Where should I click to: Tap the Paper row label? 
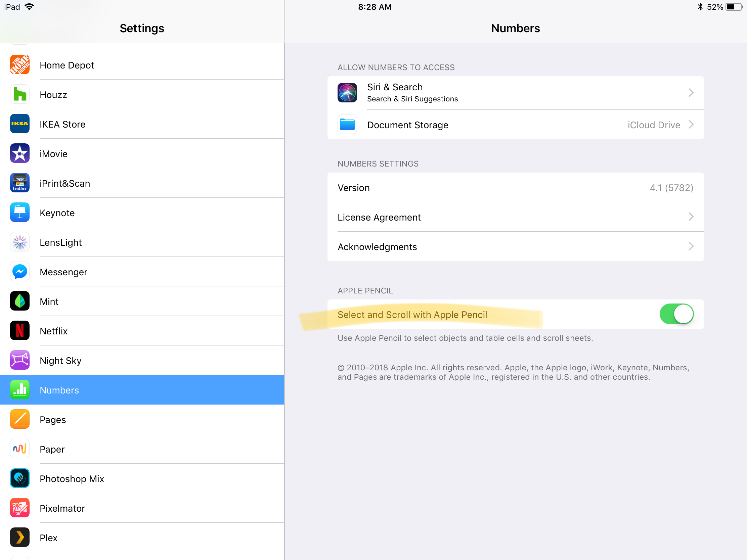[52, 449]
